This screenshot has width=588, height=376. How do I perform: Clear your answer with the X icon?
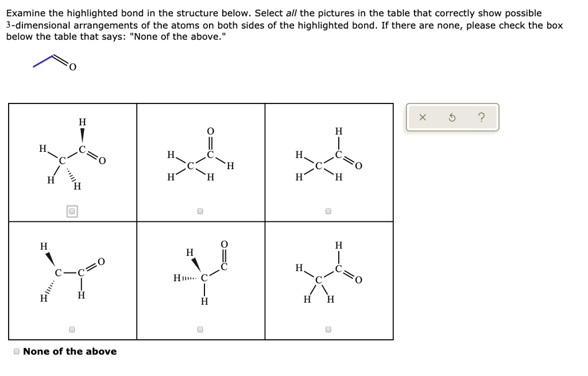point(422,117)
